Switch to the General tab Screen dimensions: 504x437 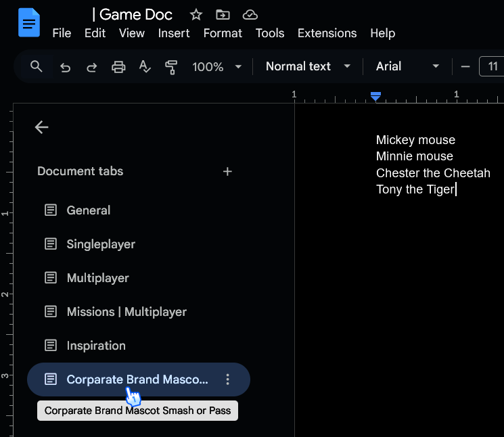point(139,210)
